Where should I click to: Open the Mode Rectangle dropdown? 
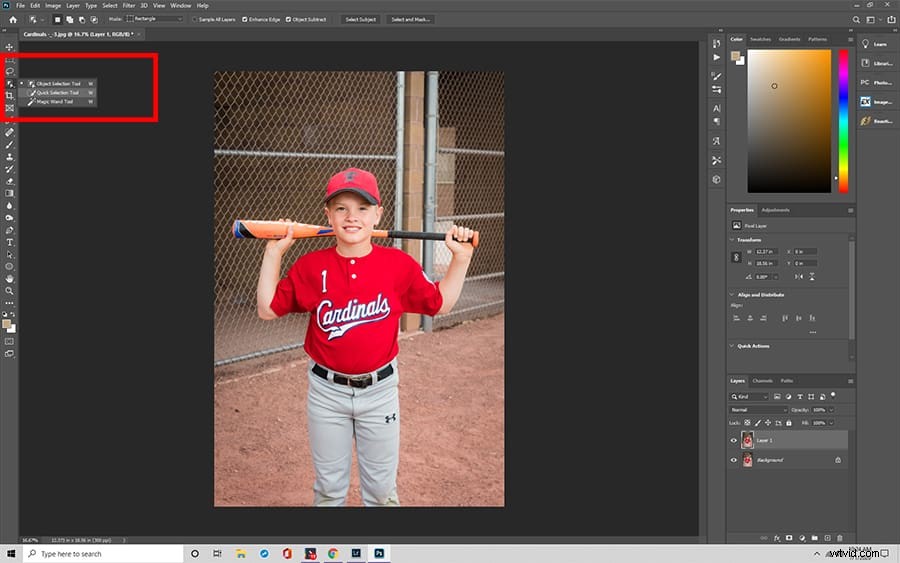[154, 19]
